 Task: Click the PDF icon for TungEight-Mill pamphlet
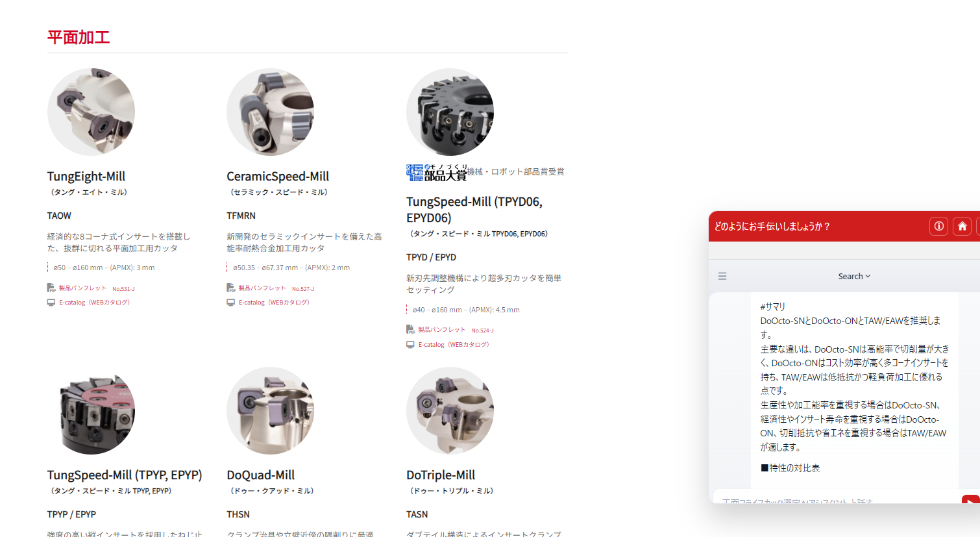[x=51, y=288]
